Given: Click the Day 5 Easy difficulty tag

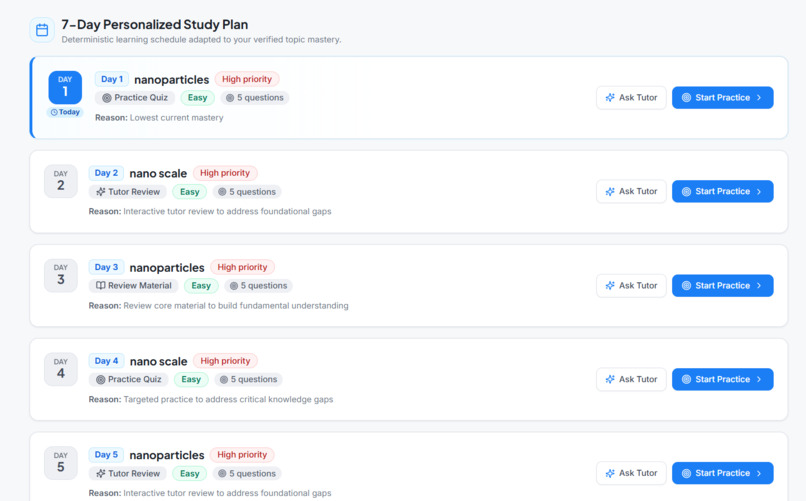Looking at the screenshot, I should coord(189,473).
